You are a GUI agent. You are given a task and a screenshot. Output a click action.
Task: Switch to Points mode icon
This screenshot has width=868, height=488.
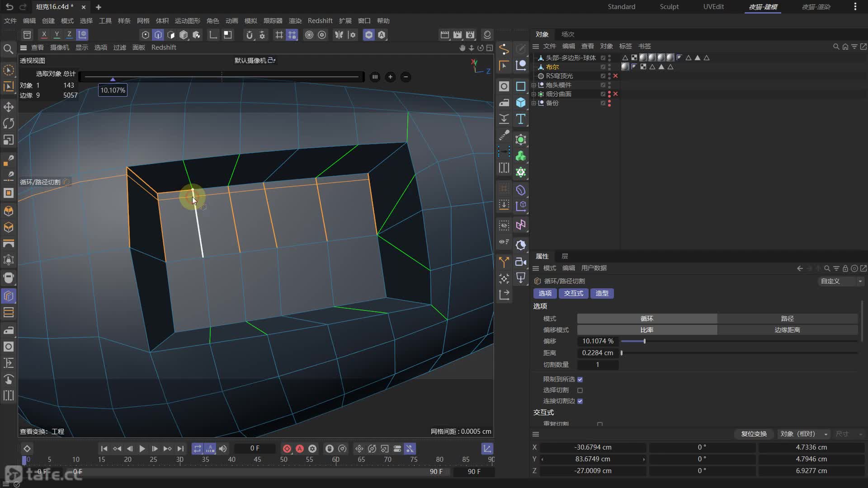click(145, 35)
